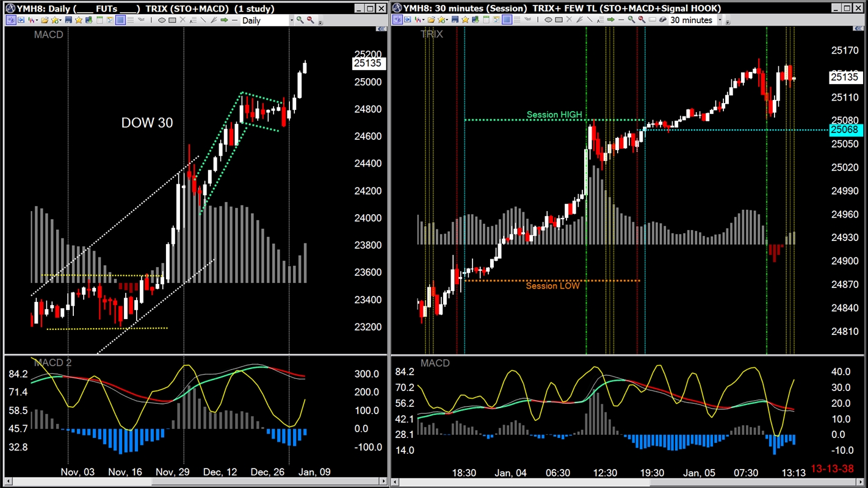Expand chart type arrow in 30 minutes chart toolbar

pyautogui.click(x=423, y=20)
